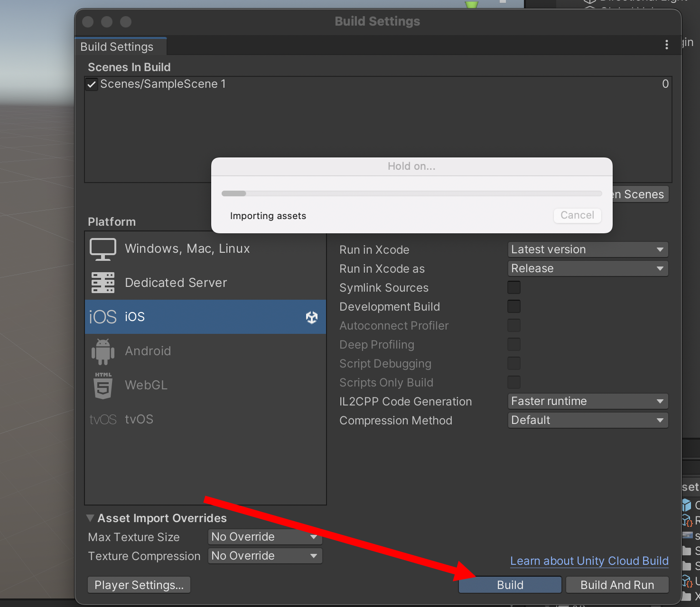The image size is (700, 607).
Task: Select the Dedicated Server platform row
Action: [x=205, y=283]
